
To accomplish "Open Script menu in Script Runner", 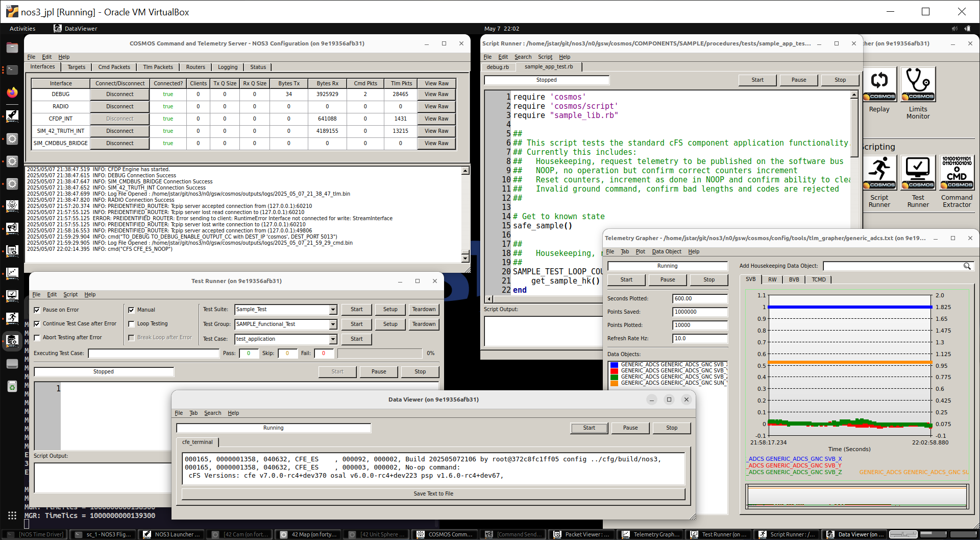I will [545, 57].
